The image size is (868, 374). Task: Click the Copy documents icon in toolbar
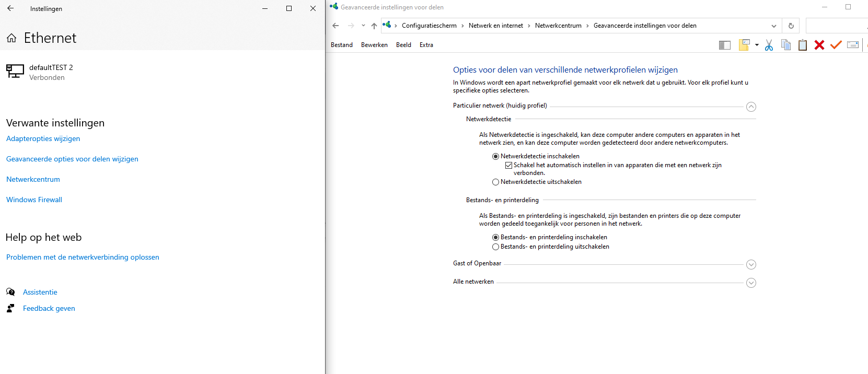click(785, 45)
